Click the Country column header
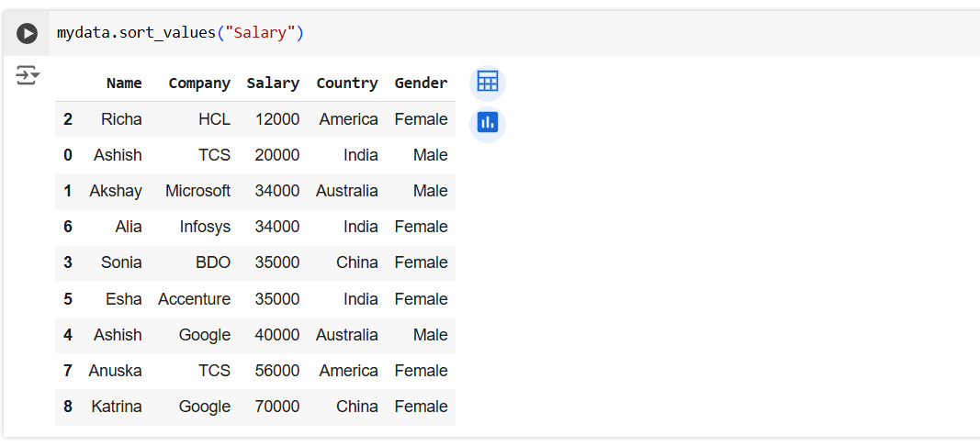The image size is (980, 446). (x=346, y=84)
